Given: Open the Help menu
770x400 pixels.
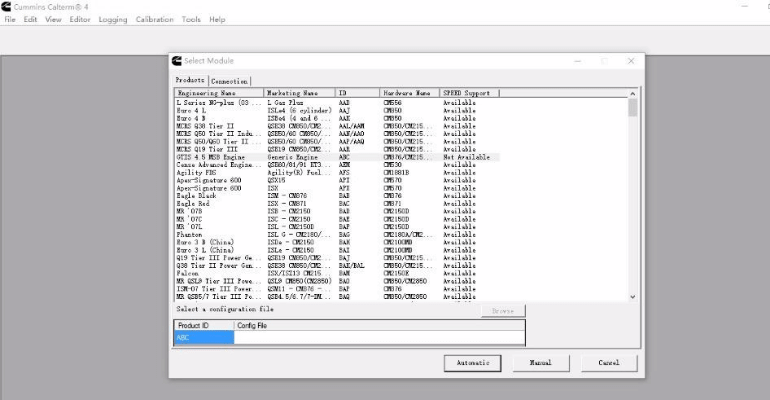Looking at the screenshot, I should click(217, 20).
